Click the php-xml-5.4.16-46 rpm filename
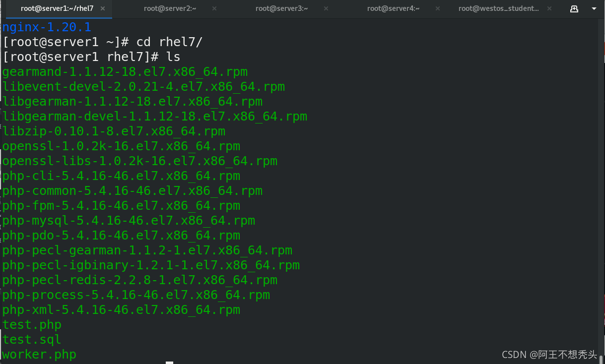 pyautogui.click(x=121, y=310)
